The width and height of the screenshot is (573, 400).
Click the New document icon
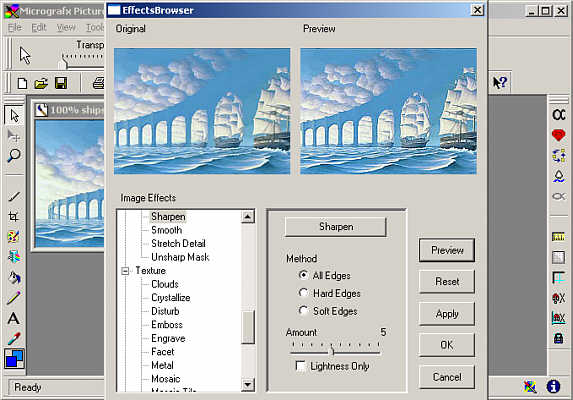click(22, 83)
